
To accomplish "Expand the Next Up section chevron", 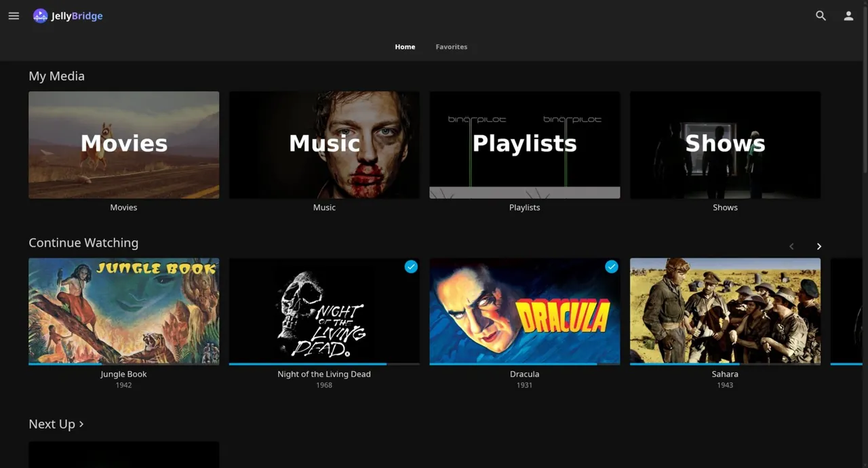I will pyautogui.click(x=81, y=424).
